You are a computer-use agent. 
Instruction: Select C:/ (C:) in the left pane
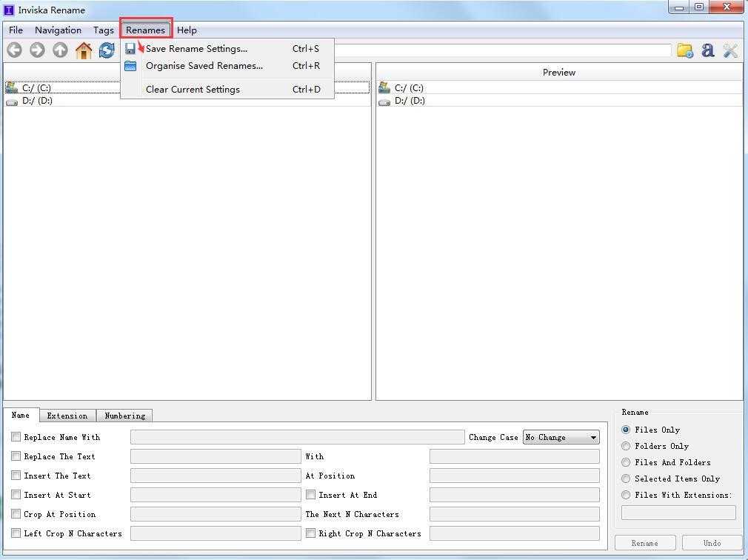point(187,87)
